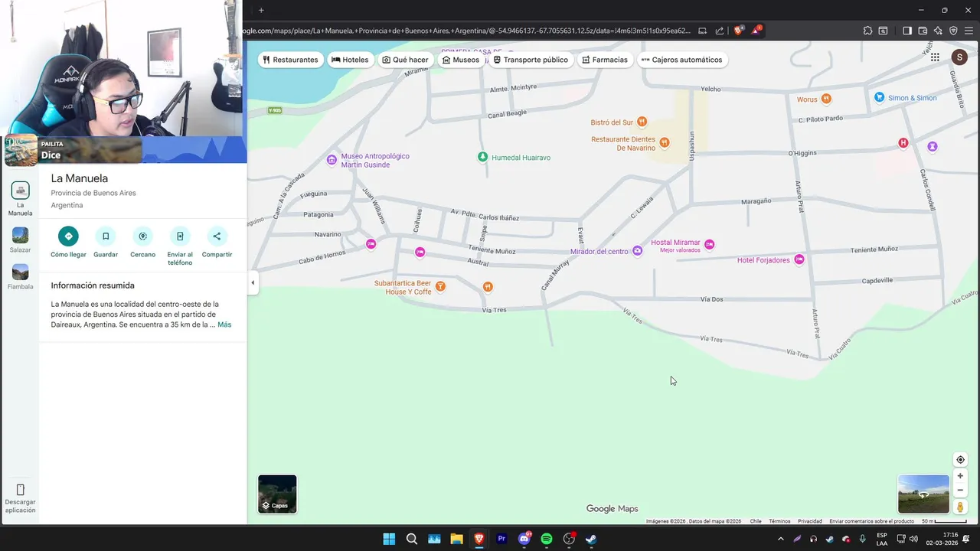This screenshot has height=551, width=980.
Task: Filter map by Hoteles
Action: 350,60
